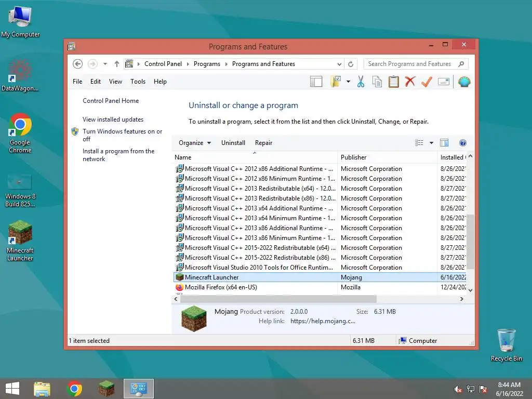Open the View menu
The height and width of the screenshot is (399, 532).
pyautogui.click(x=115, y=82)
